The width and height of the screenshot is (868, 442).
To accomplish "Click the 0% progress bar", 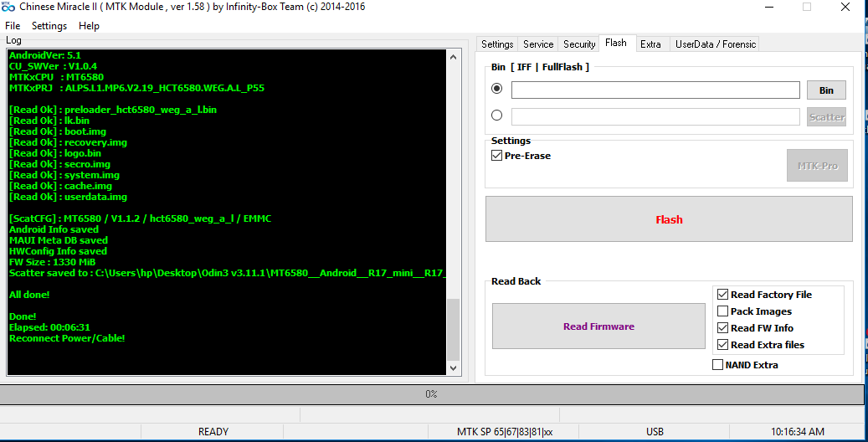I will 432,393.
